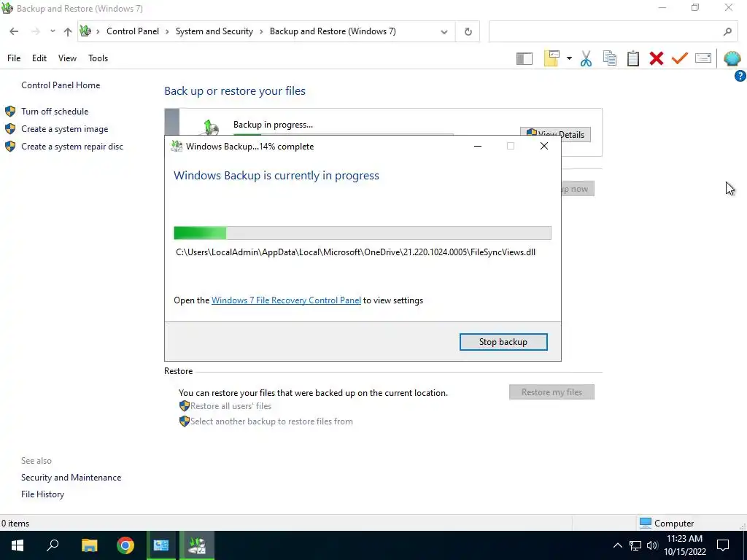This screenshot has width=747, height=560.
Task: Expand chevron after System and Security breadcrumb
Action: click(x=261, y=31)
